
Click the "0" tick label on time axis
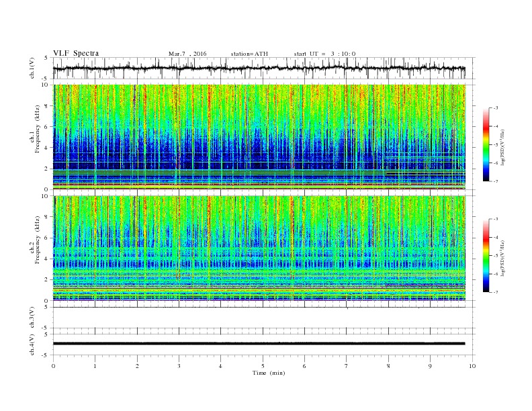pos(53,366)
